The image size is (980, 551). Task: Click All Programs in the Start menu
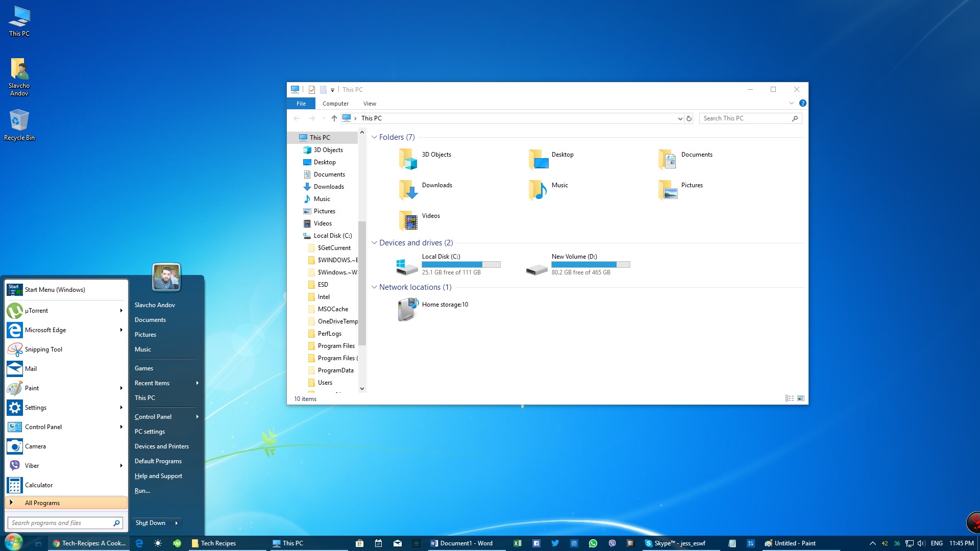pos(42,503)
